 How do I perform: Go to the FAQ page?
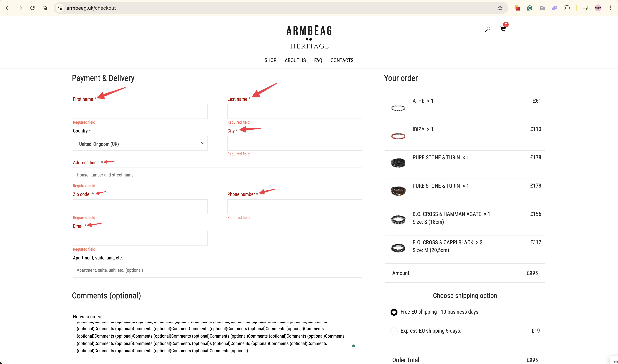coord(318,60)
